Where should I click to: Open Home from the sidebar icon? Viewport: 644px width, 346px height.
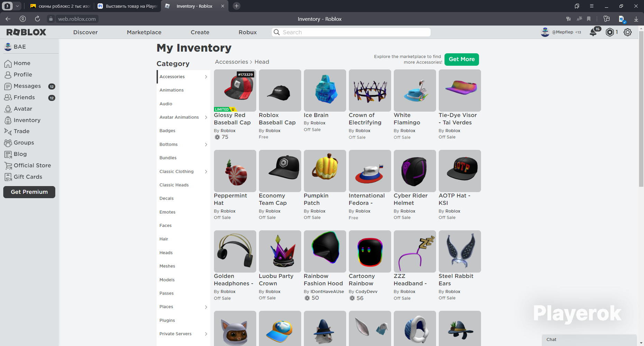click(x=8, y=63)
